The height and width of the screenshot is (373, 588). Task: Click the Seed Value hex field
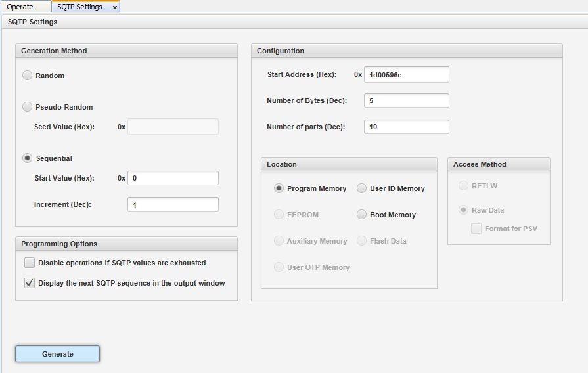point(173,127)
